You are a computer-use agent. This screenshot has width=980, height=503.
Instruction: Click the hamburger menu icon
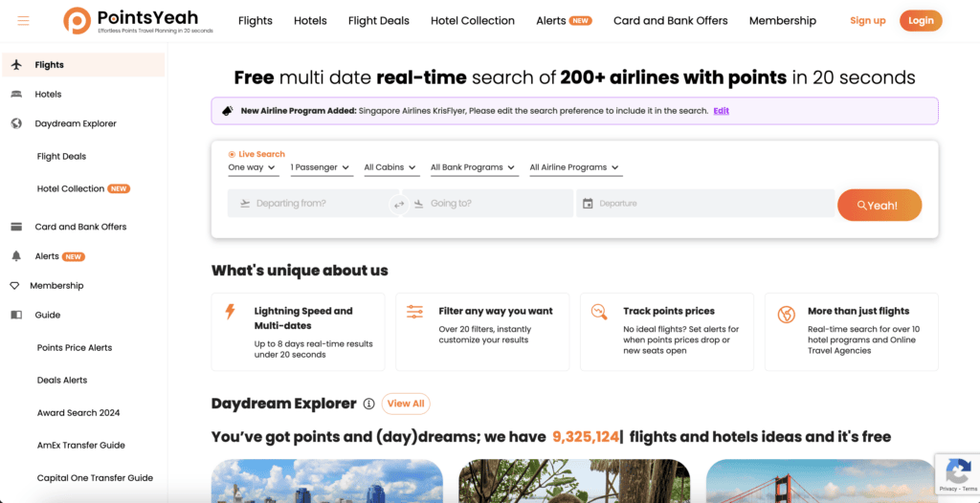pos(23,21)
